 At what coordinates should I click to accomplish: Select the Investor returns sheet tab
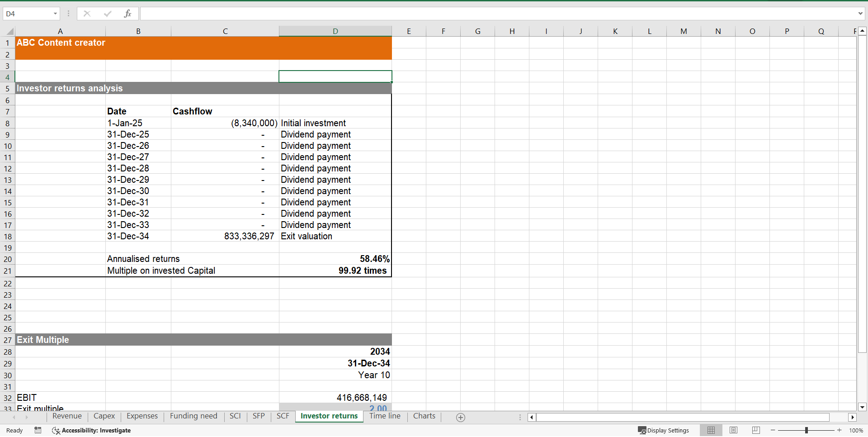[329, 416]
